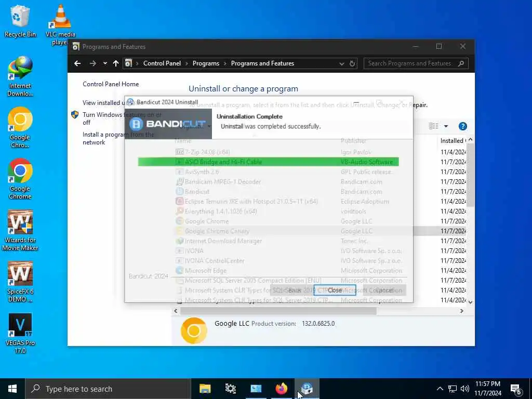Select yellow Google Chrome Canary desktop shortcut
This screenshot has height=399, width=532.
20,128
